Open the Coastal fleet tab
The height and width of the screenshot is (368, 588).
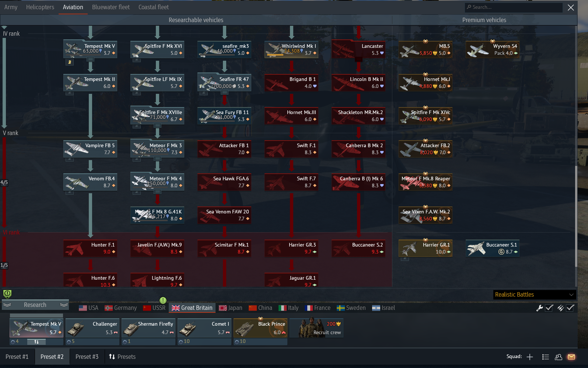[x=154, y=7]
